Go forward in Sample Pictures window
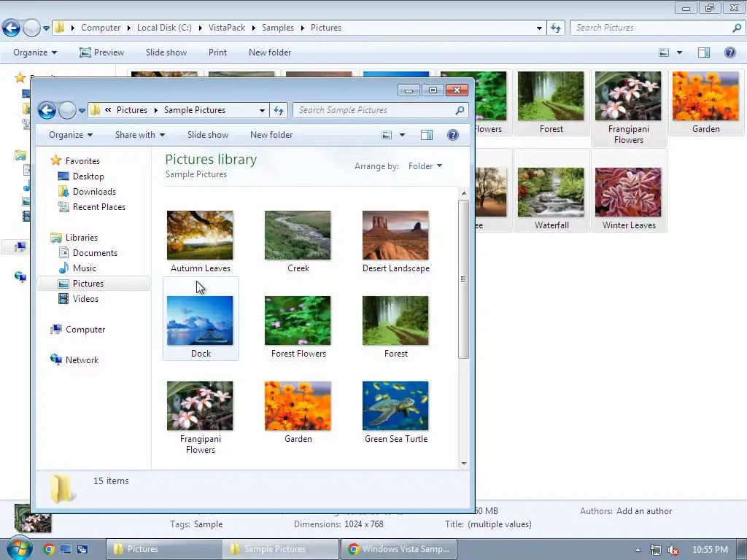 click(67, 111)
